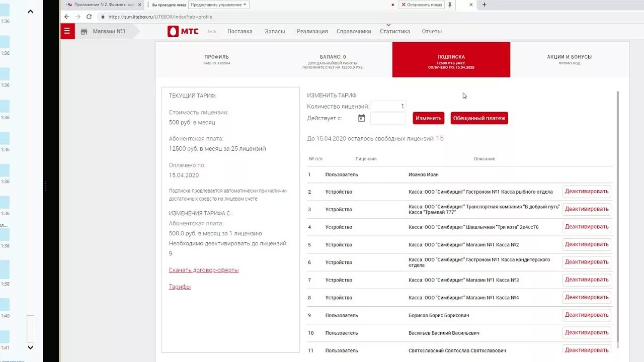Viewport: 644px width, 362px height.
Task: Open the Запасы menu
Action: 275,31
